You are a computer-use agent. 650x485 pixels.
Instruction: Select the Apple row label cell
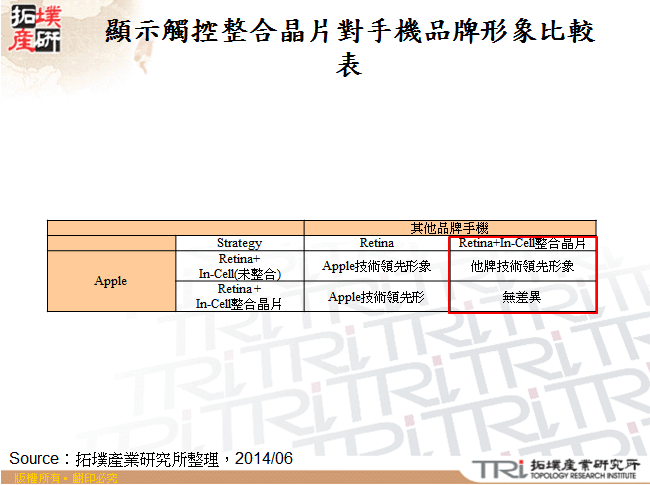click(x=111, y=281)
